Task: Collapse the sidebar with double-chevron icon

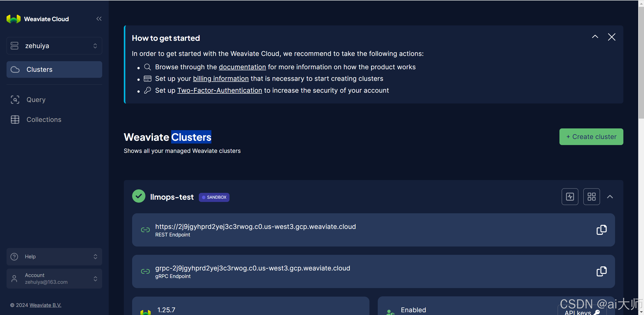Action: (99, 19)
